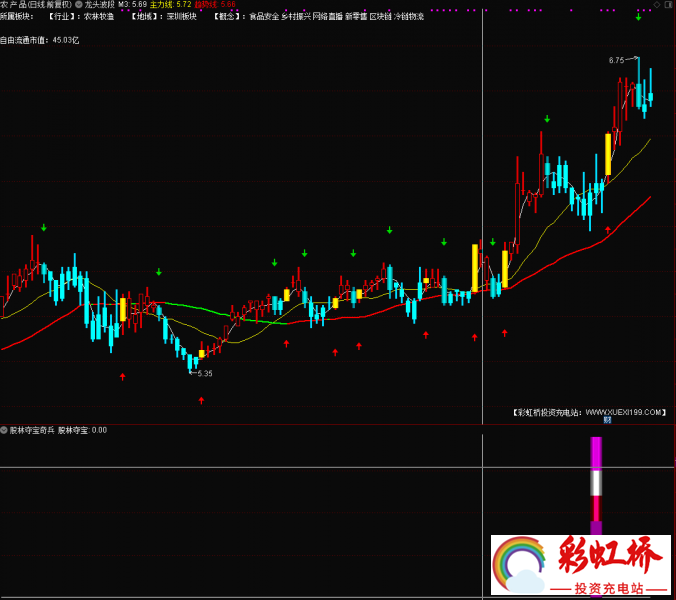The height and width of the screenshot is (600, 676).
Task: Select the 胶林夺宝奇兵 sub-chart indicator name
Action: click(32, 430)
